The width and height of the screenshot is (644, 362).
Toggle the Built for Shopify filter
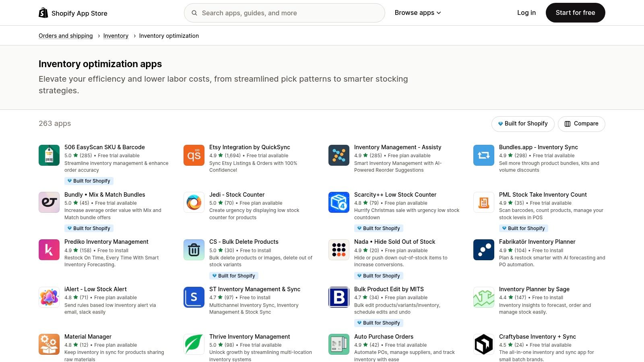click(523, 123)
